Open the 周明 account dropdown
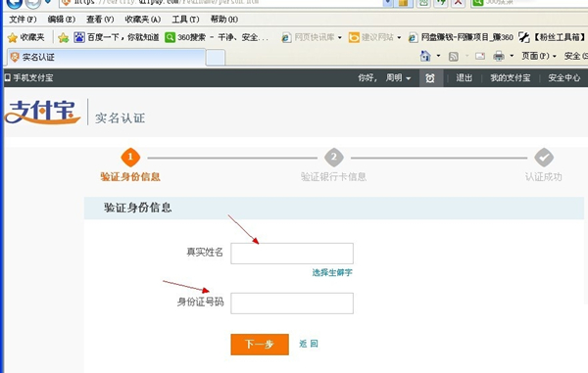 [398, 78]
